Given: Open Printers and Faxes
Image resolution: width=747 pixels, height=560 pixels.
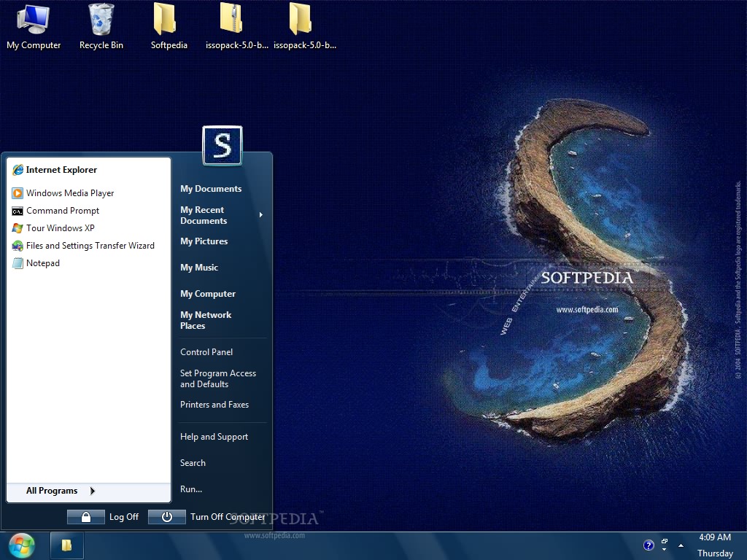Looking at the screenshot, I should click(x=214, y=405).
